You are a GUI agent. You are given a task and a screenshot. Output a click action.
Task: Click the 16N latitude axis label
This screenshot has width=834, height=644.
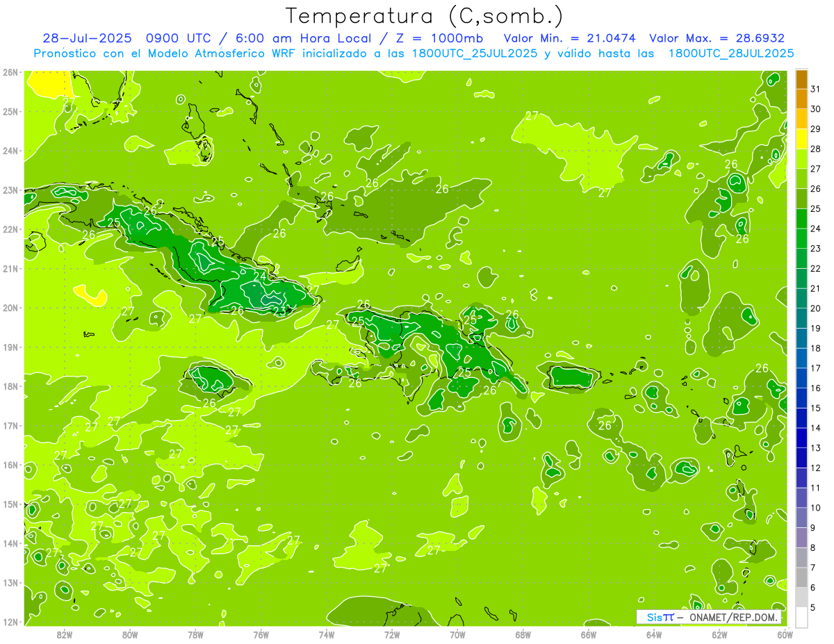coord(10,465)
